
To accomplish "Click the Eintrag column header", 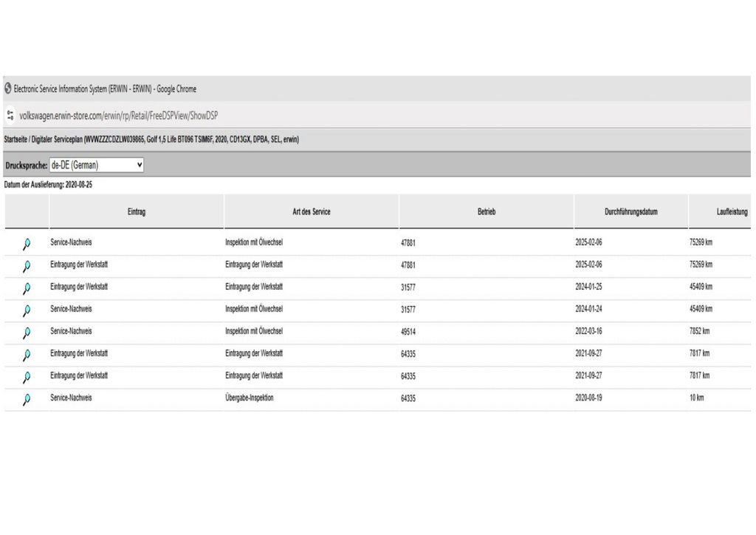I will [137, 212].
